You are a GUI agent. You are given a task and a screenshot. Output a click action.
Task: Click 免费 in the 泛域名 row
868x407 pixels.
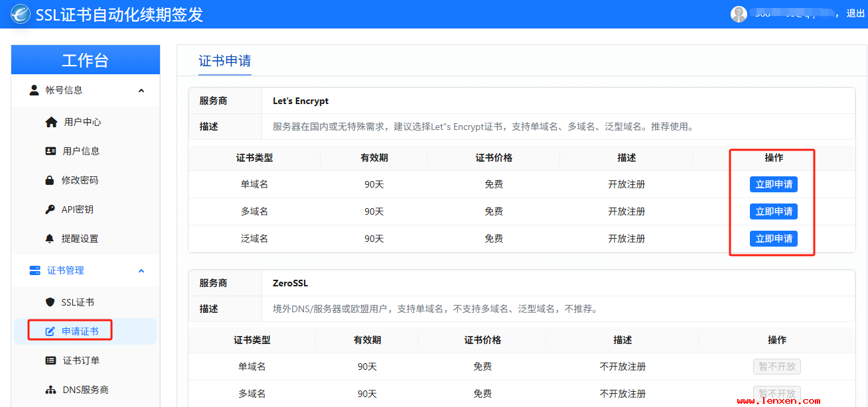pos(494,239)
